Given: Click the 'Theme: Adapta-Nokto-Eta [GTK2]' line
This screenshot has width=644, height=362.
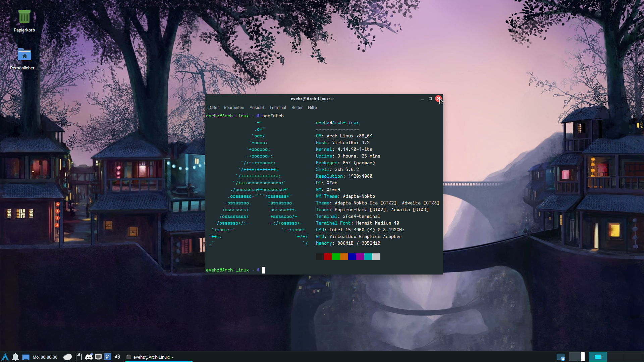Looking at the screenshot, I should point(378,203).
